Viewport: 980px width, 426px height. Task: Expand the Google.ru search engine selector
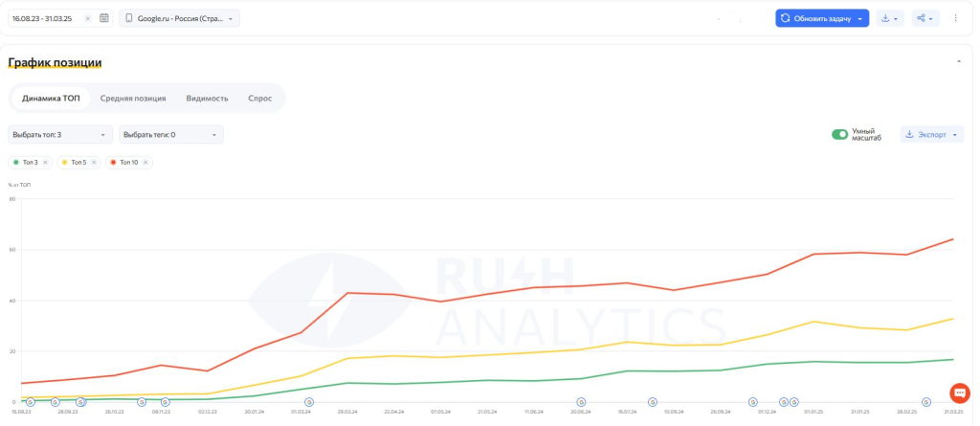(180, 18)
